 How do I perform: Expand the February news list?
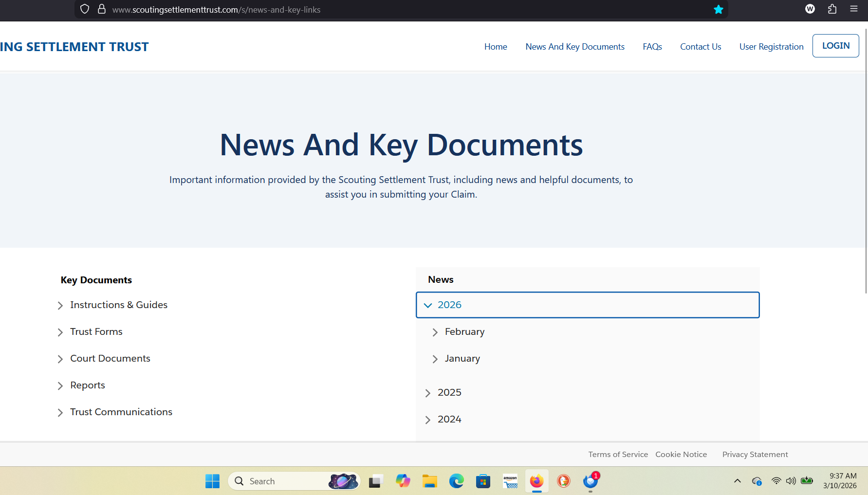pyautogui.click(x=464, y=332)
